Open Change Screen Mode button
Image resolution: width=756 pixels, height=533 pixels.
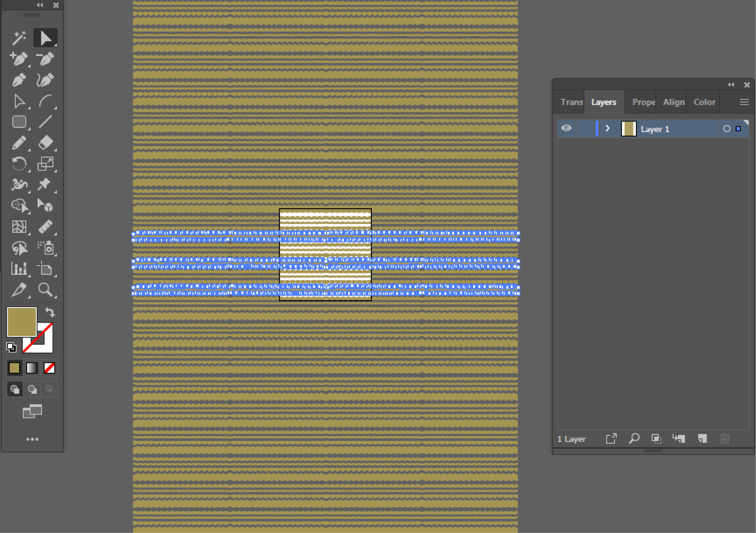32,411
